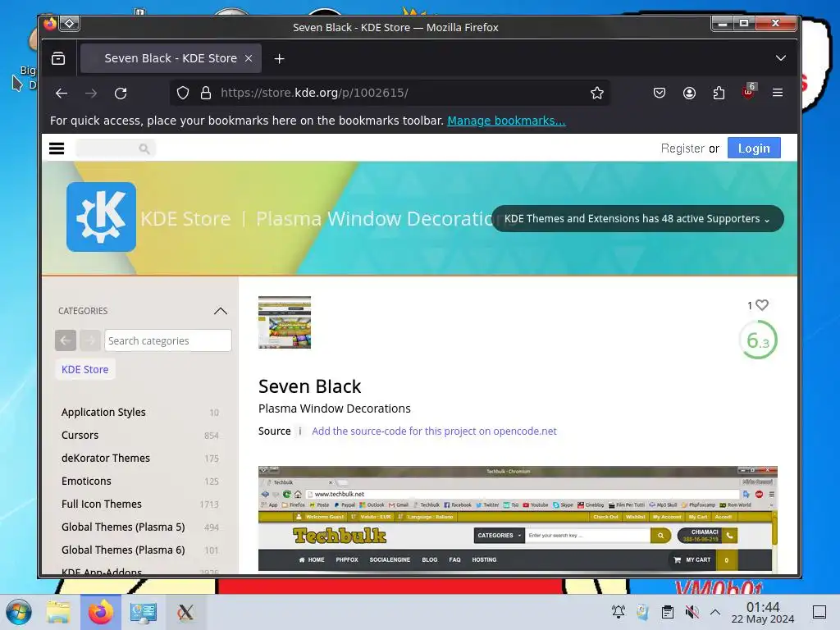Screen dimensions: 840x630
Task: Click categories back arrow button
Action: 66,340
